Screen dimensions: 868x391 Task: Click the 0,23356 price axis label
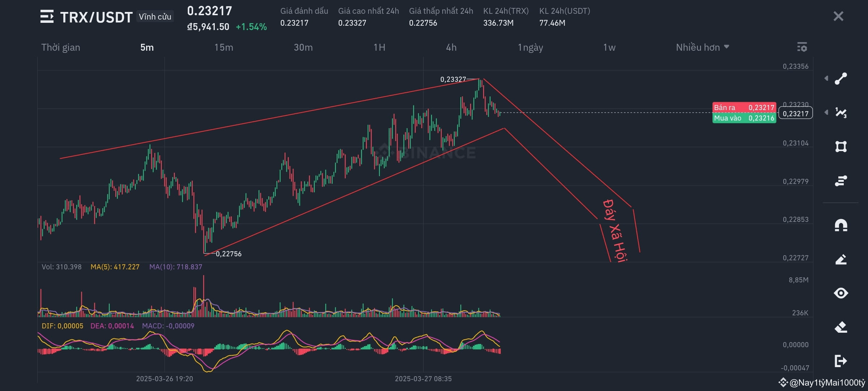click(x=795, y=66)
